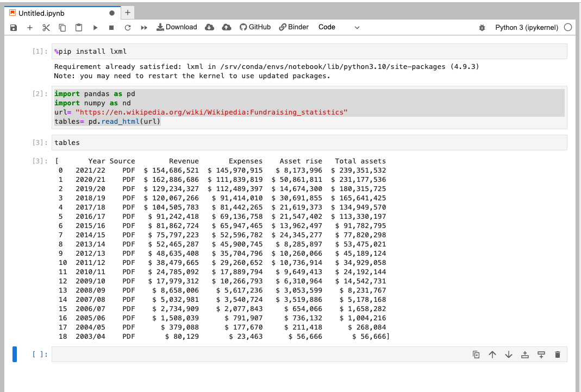Interrupt the kernel with the stop icon
This screenshot has width=581, height=392.
click(x=111, y=27)
